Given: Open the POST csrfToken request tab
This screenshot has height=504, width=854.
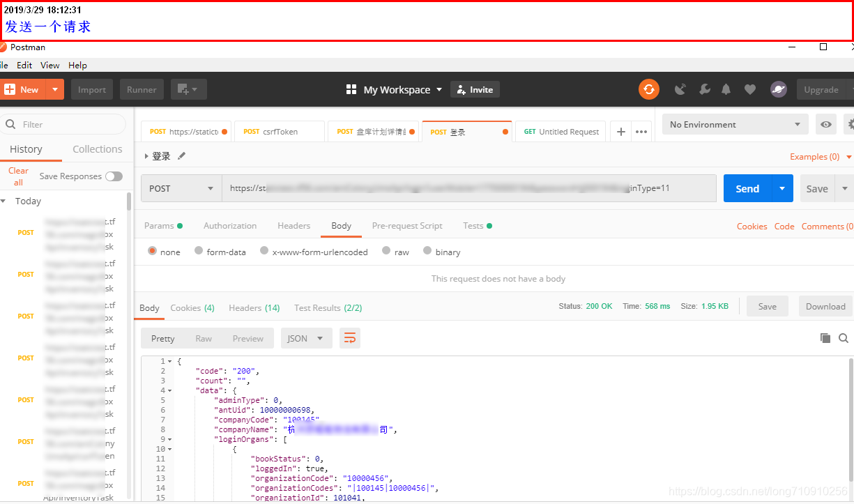Looking at the screenshot, I should click(x=280, y=131).
